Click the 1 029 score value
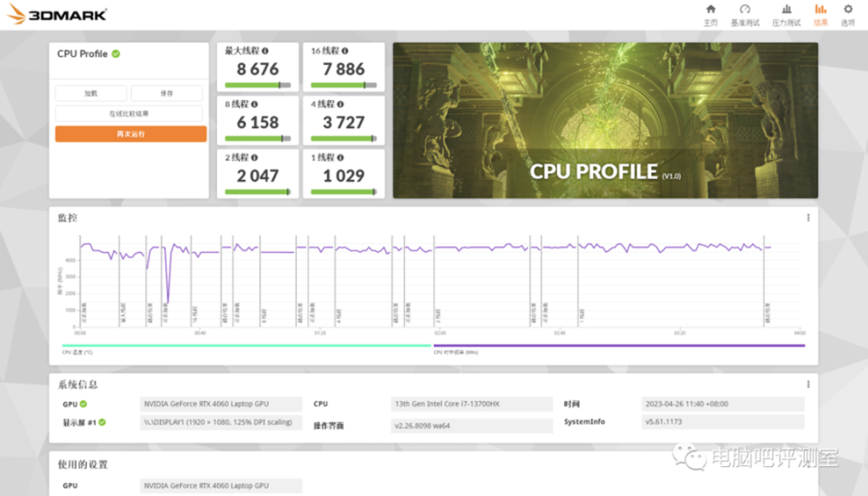Screen dimensions: 868x496 [x=344, y=176]
